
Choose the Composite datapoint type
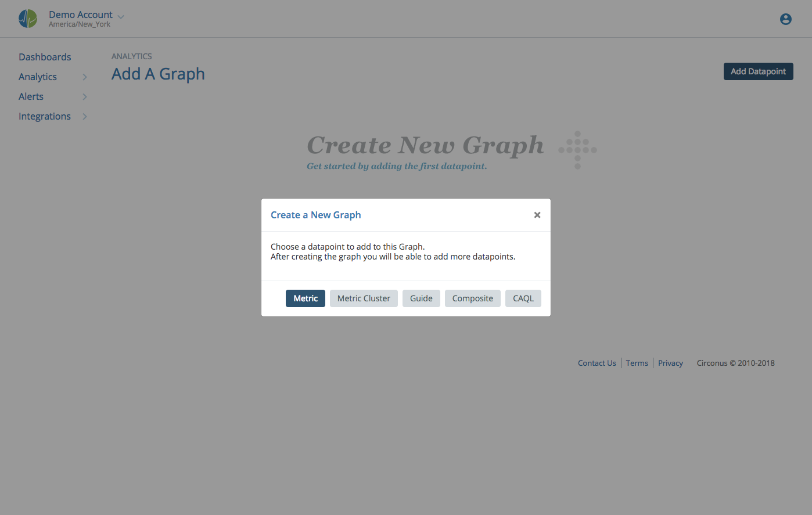coord(472,298)
